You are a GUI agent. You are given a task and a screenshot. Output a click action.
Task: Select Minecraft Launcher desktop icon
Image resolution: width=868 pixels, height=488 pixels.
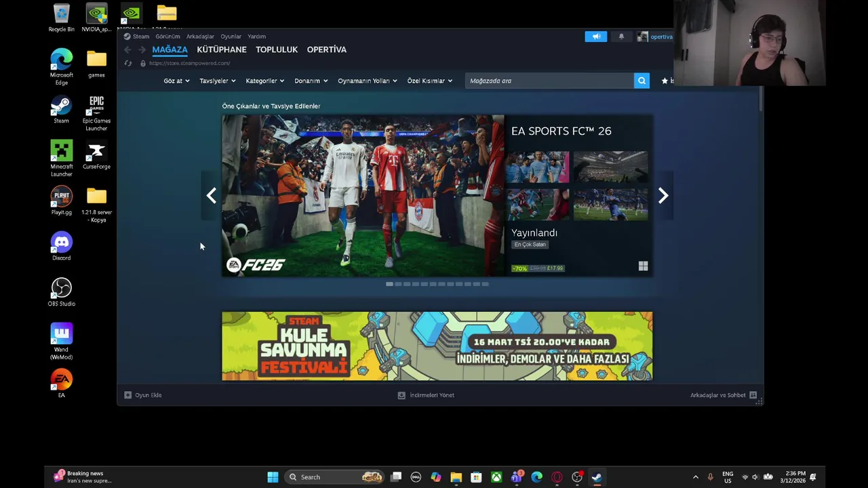point(61,159)
